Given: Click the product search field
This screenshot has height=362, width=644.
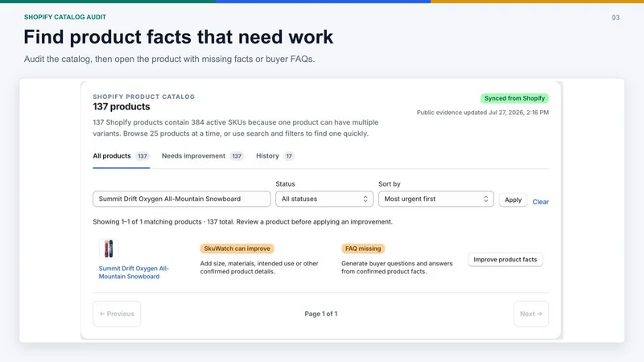Looking at the screenshot, I should 182,199.
